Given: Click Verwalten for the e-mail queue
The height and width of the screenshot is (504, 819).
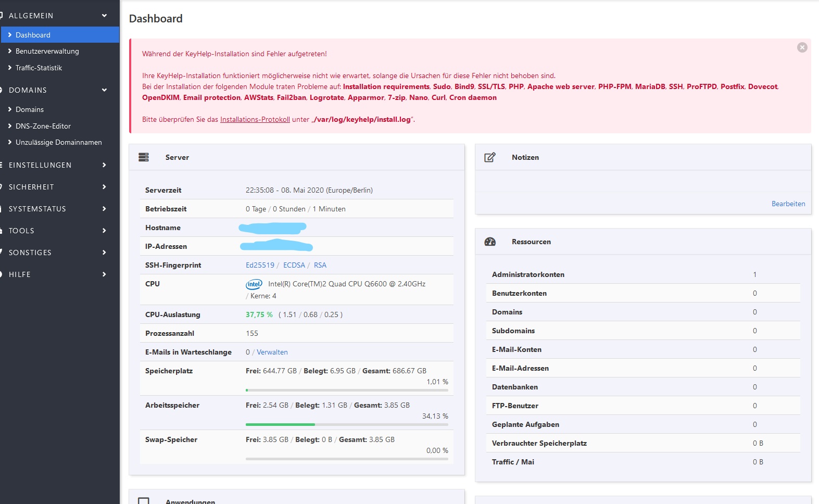Looking at the screenshot, I should [272, 352].
